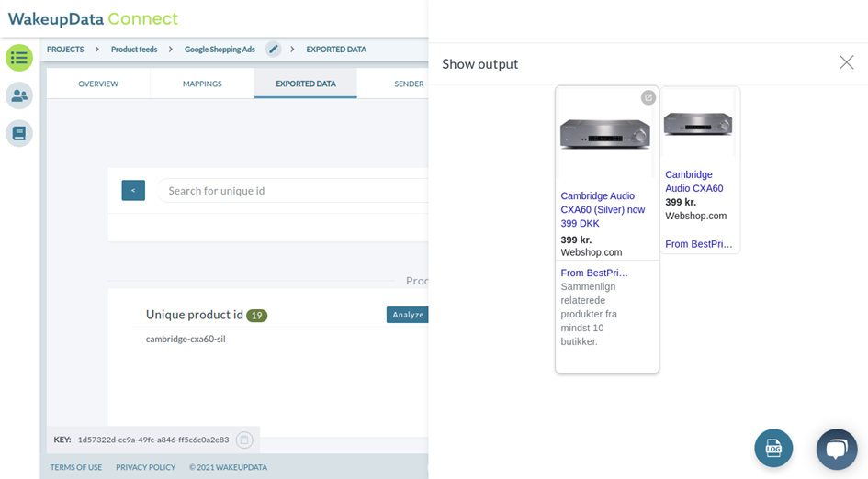Click the back arrow button beside the search field

point(133,190)
